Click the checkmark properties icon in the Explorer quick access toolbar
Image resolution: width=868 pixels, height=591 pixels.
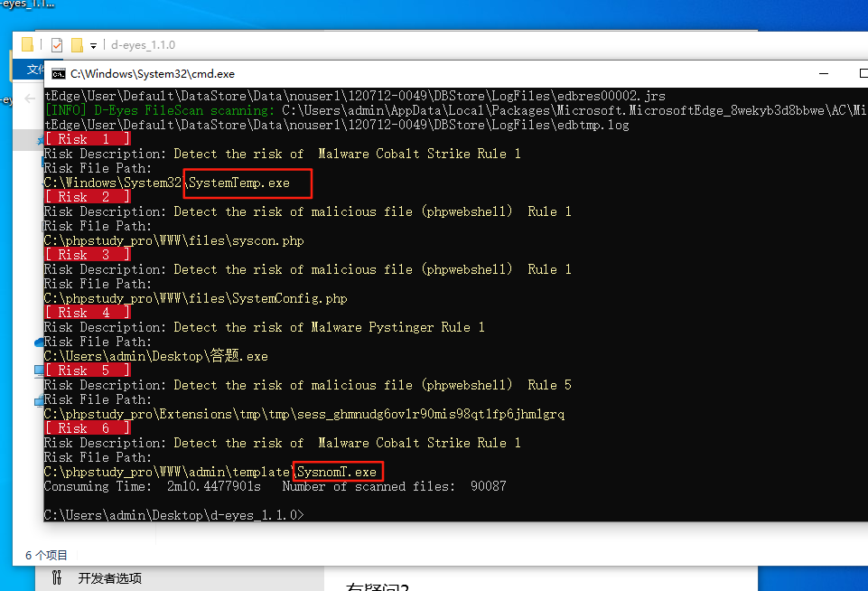tap(57, 45)
